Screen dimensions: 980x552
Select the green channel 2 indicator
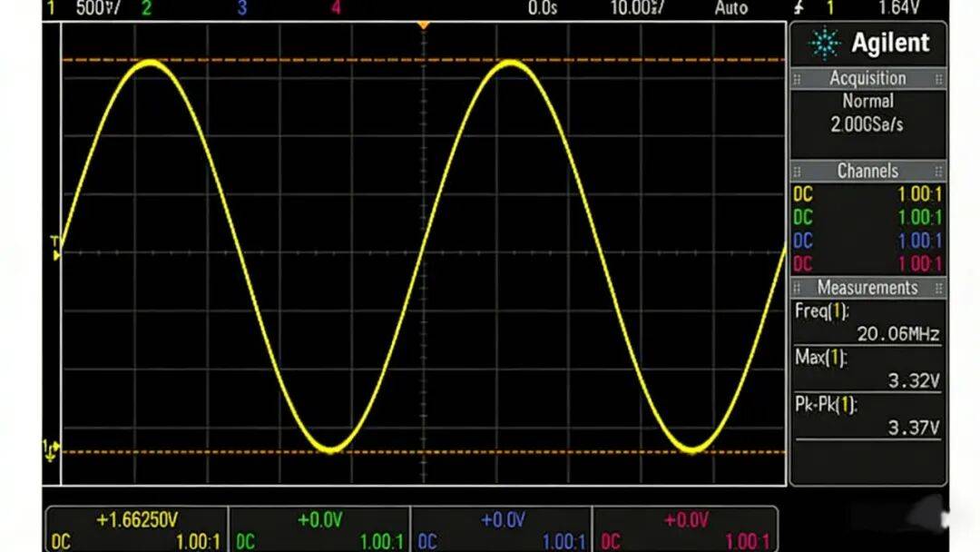pyautogui.click(x=146, y=8)
